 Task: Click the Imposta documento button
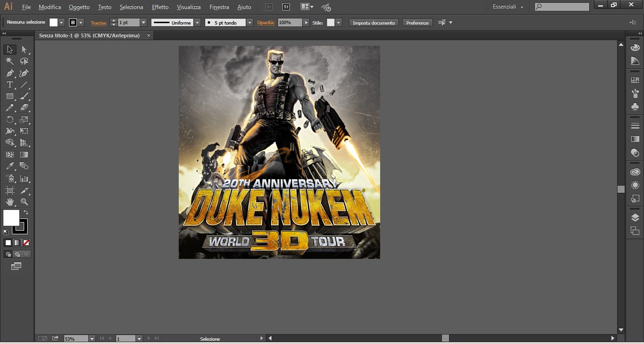(x=374, y=23)
